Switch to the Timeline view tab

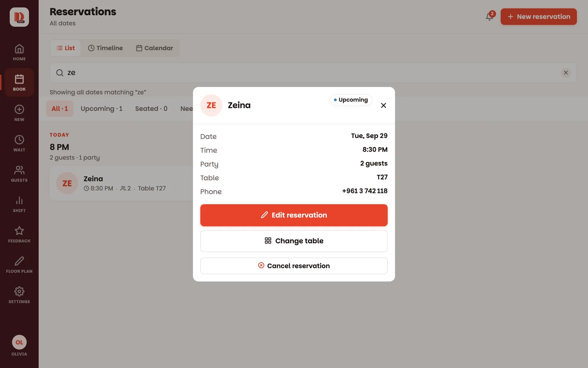click(x=105, y=48)
